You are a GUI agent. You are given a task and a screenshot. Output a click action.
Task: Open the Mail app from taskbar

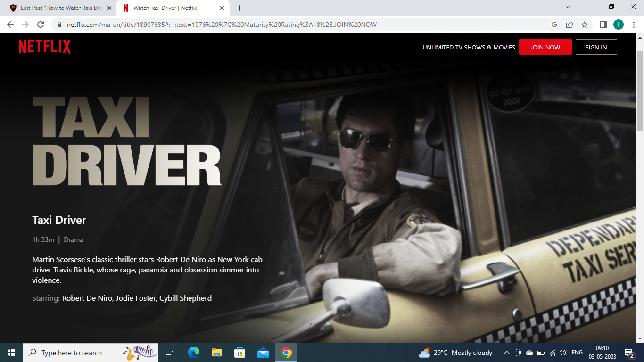tap(263, 353)
